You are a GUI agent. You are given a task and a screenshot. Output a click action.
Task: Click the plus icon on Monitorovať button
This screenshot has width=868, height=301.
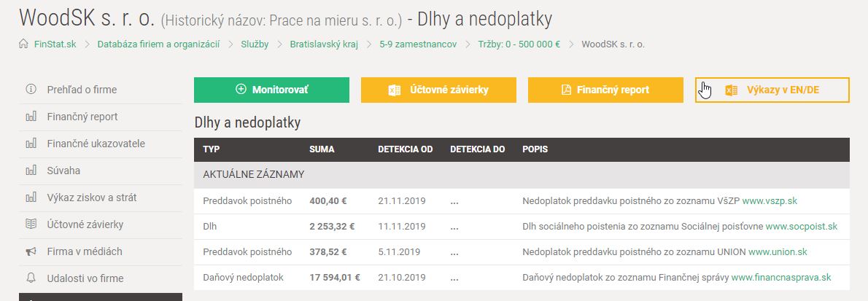(241, 90)
